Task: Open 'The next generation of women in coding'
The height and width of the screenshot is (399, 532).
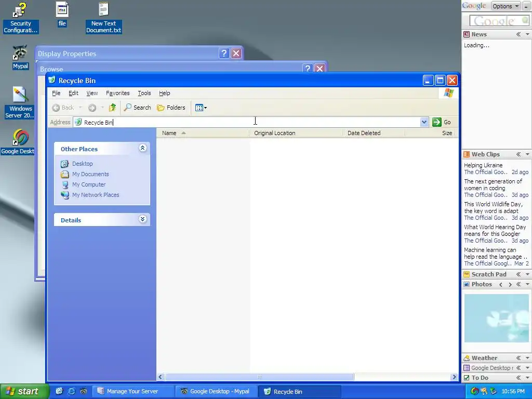Action: click(493, 184)
